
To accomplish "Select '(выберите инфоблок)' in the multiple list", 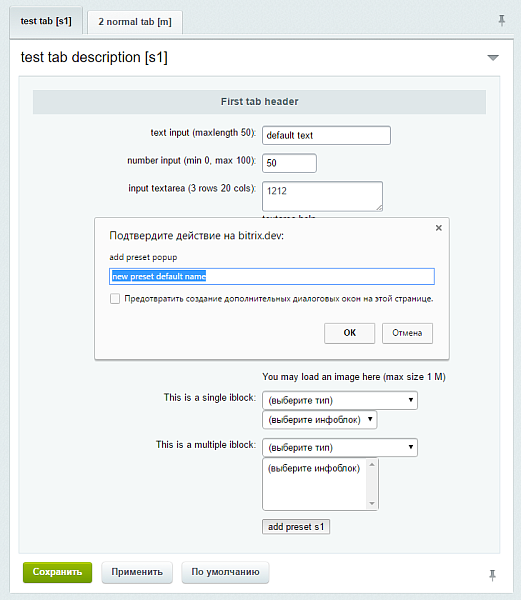I will click(314, 468).
